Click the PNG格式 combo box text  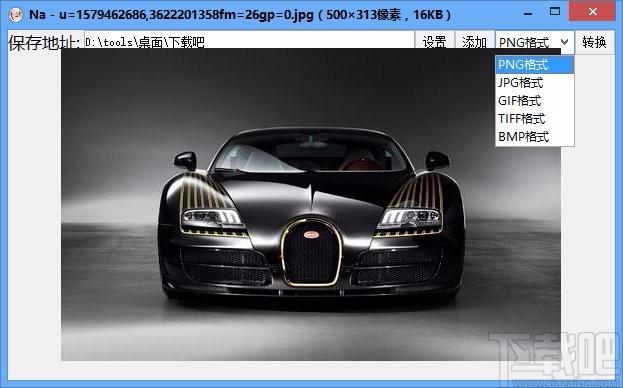tap(524, 42)
